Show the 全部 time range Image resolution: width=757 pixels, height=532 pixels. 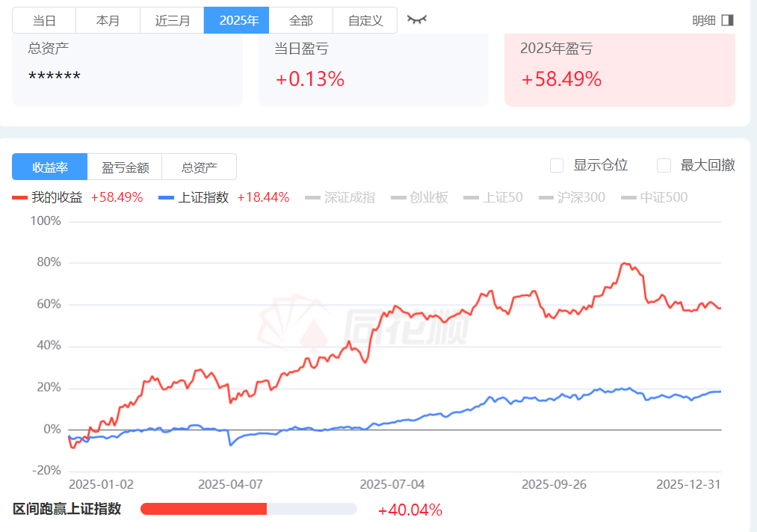[300, 20]
